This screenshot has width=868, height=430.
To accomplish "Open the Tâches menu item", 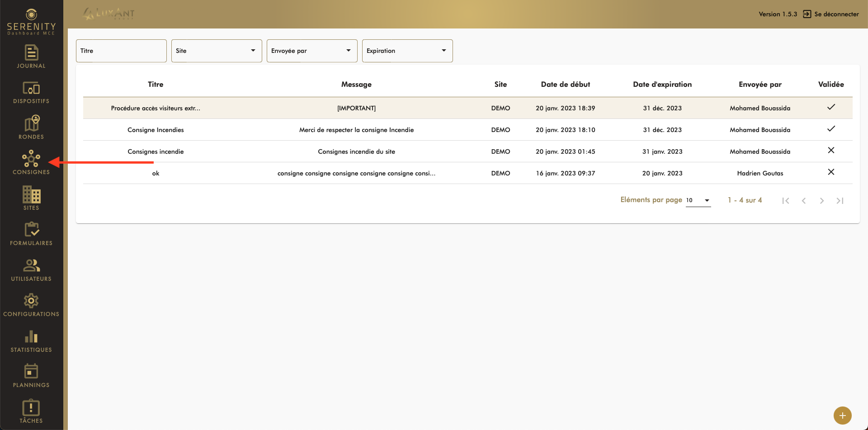I will tap(31, 411).
